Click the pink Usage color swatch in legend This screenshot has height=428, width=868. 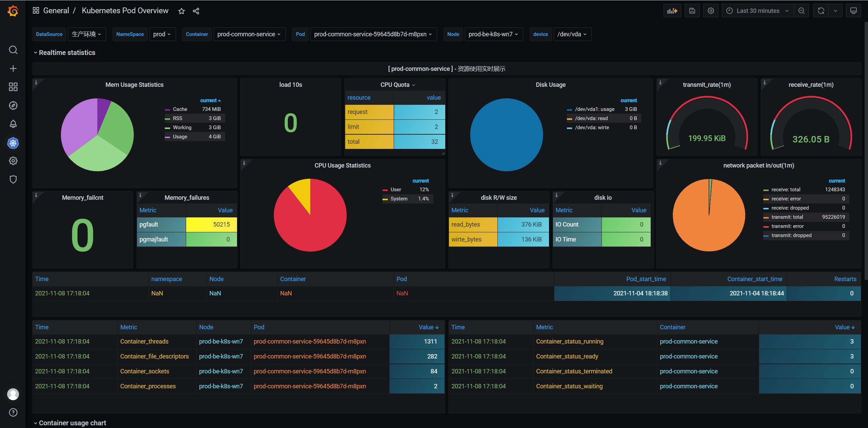click(167, 137)
